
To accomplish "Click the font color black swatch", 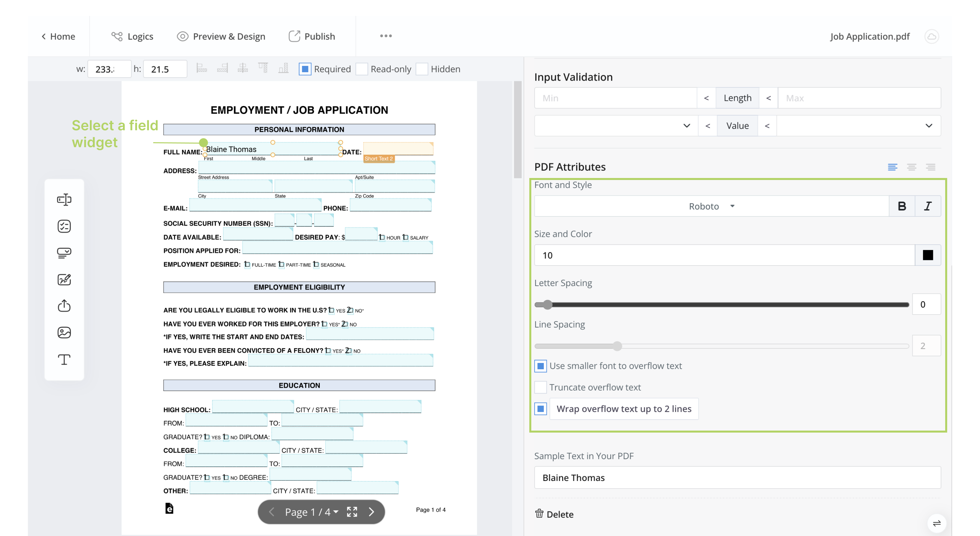I will [x=928, y=255].
